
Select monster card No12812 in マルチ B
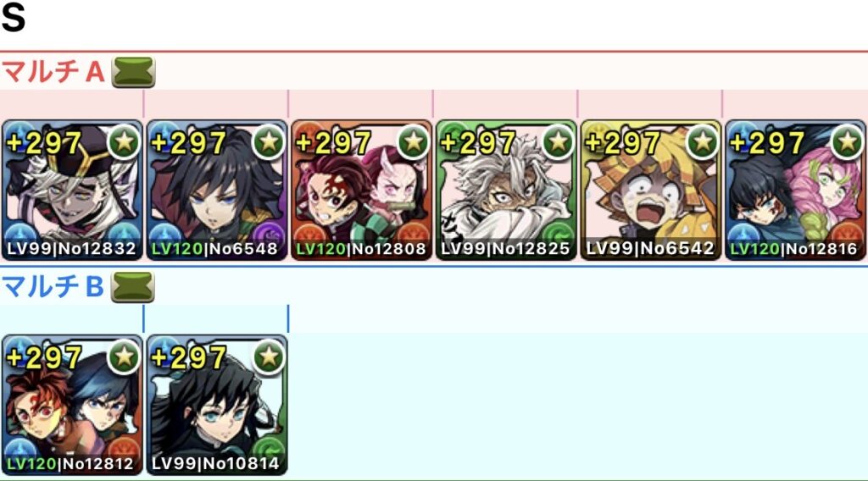point(72,405)
